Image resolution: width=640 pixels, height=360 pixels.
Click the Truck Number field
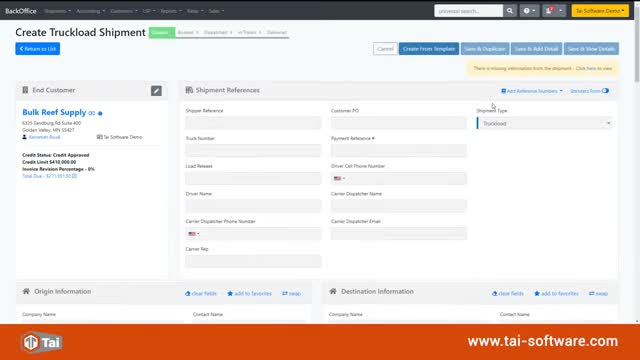253,151
